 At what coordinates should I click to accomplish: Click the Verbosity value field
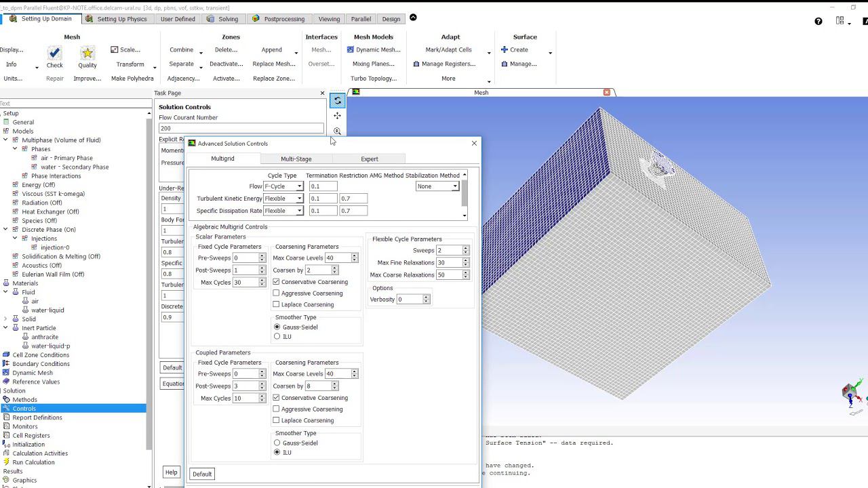point(410,300)
